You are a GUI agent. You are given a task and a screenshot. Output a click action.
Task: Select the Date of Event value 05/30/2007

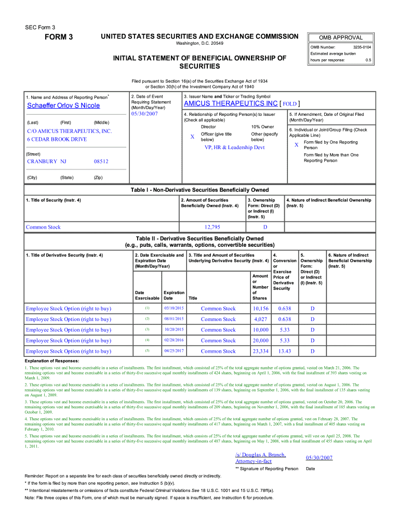click(x=144, y=114)
